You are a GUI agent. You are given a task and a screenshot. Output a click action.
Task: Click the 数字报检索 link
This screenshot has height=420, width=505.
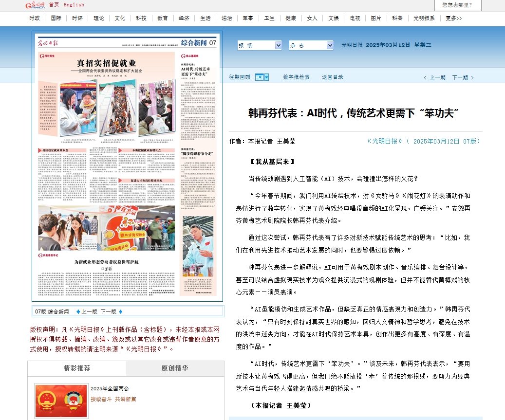(x=296, y=77)
